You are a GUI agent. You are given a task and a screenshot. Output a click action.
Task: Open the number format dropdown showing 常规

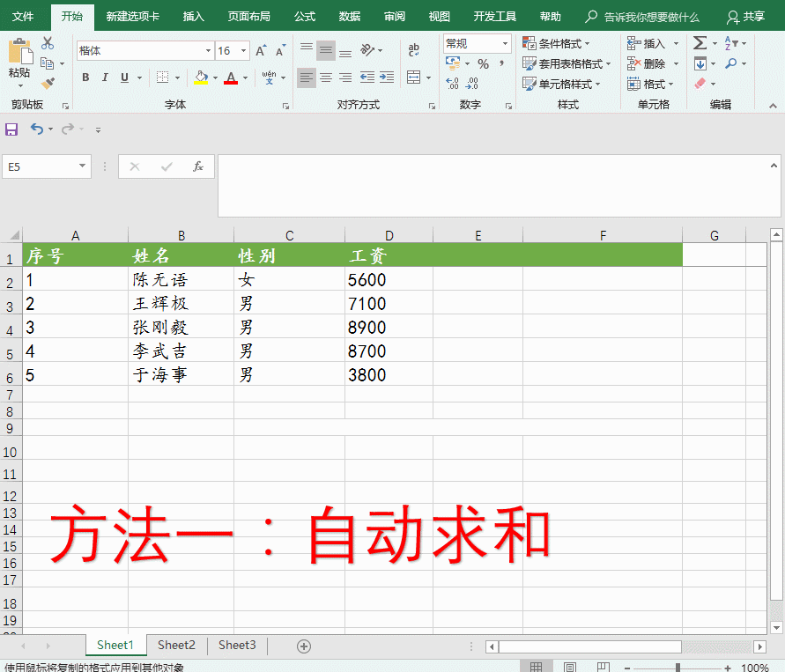coord(505,43)
